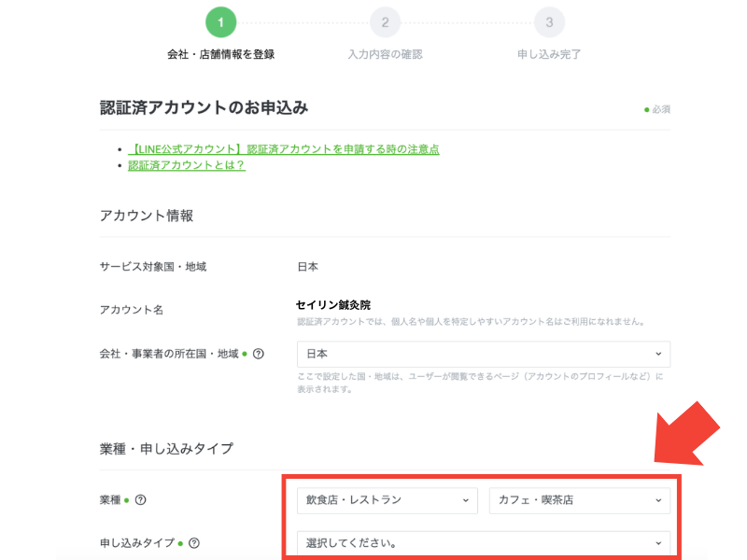747x560 pixels.
Task: Click the green 必須 required marker
Action: point(657,109)
